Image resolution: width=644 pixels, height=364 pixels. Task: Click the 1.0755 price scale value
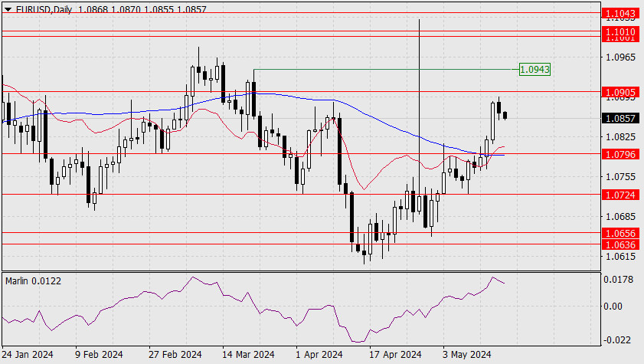(x=620, y=177)
